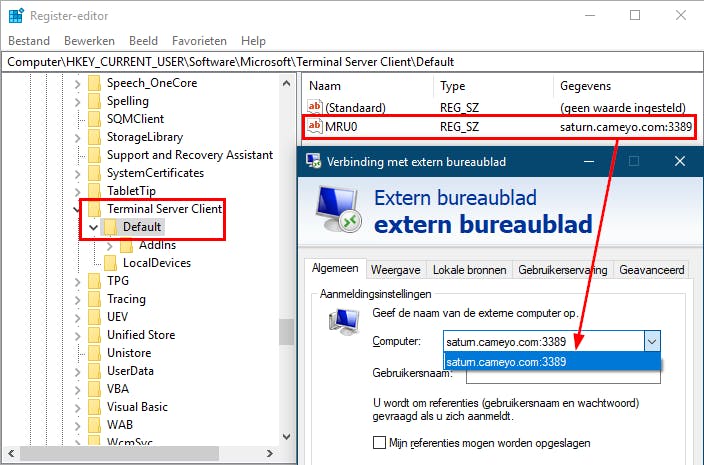Expand the SystemCertificates key
Image resolution: width=704 pixels, height=465 pixels.
point(77,173)
